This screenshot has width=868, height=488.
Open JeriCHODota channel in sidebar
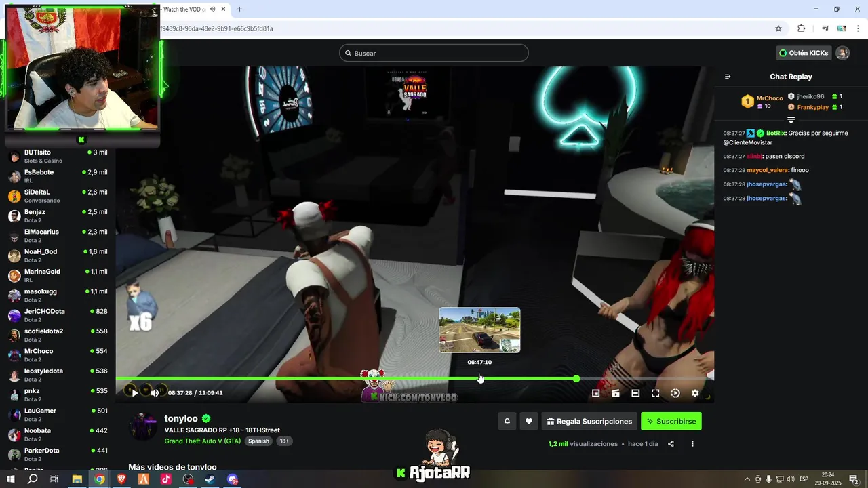click(x=58, y=315)
